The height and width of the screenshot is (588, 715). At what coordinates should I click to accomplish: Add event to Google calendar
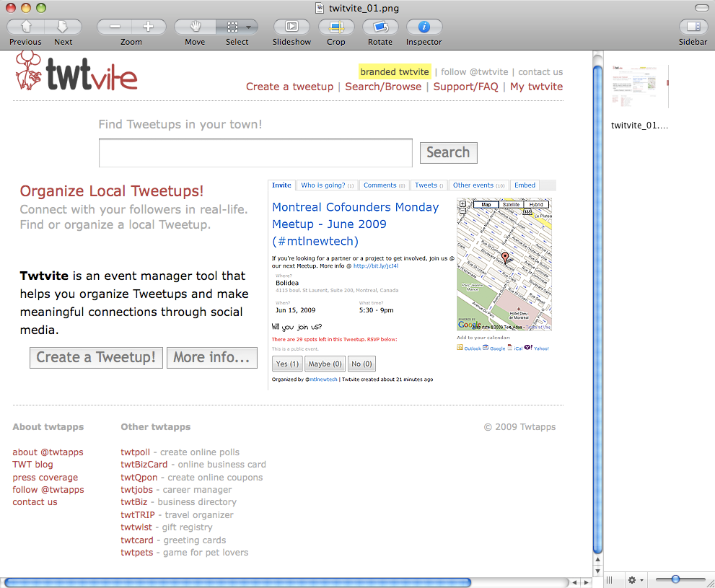coord(494,348)
